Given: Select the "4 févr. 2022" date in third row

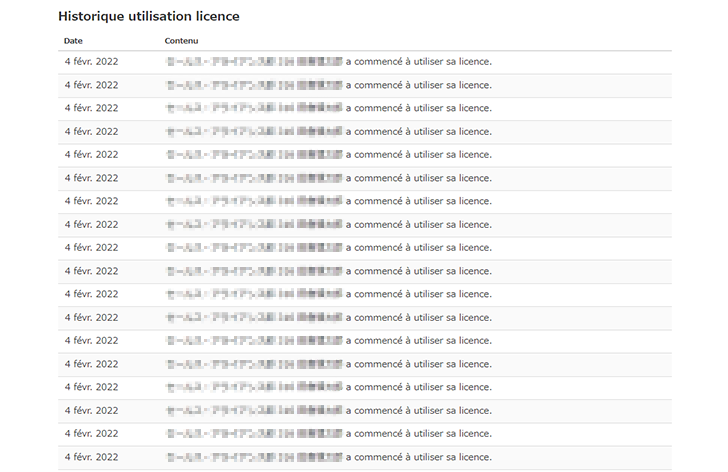Looking at the screenshot, I should coord(91,108).
